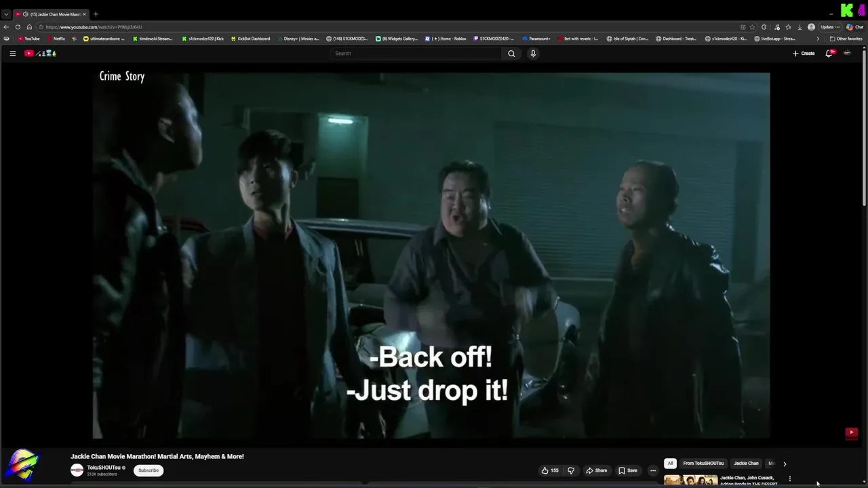Open the YouTube hamburger guide menu

[x=12, y=54]
